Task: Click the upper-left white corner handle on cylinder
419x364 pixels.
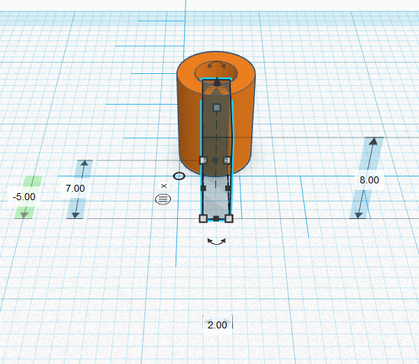Action: [x=203, y=160]
